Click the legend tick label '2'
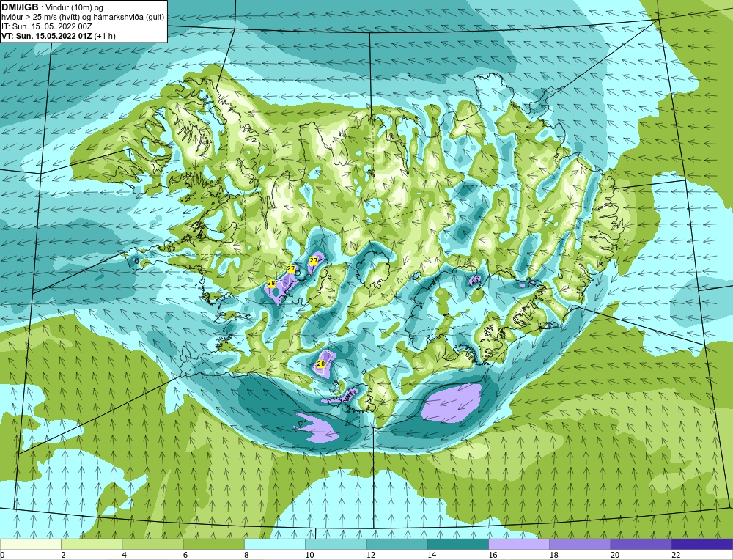 63,555
